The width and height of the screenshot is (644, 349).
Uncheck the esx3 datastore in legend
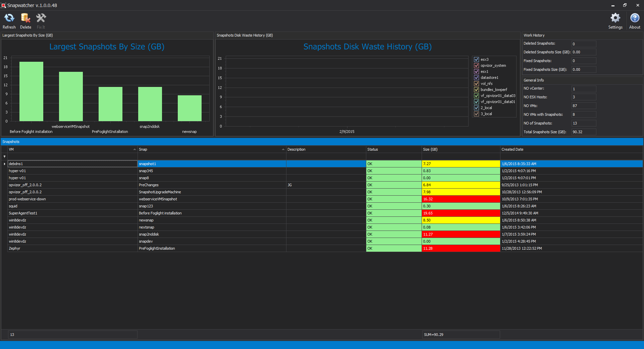[477, 59]
